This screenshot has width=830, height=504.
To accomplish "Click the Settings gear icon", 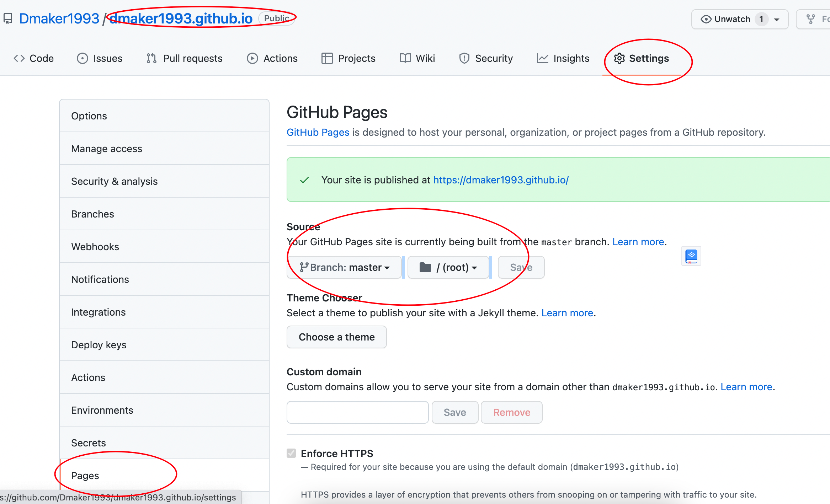I will click(619, 58).
